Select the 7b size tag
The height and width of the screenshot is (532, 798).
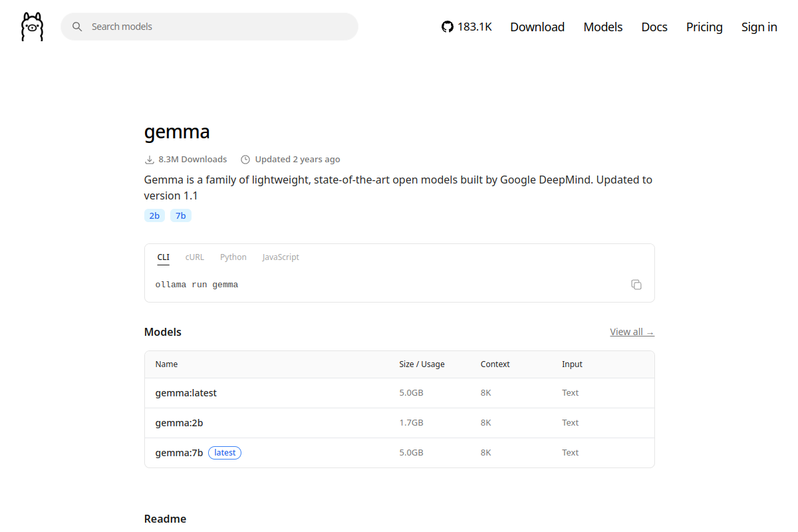[x=181, y=215]
